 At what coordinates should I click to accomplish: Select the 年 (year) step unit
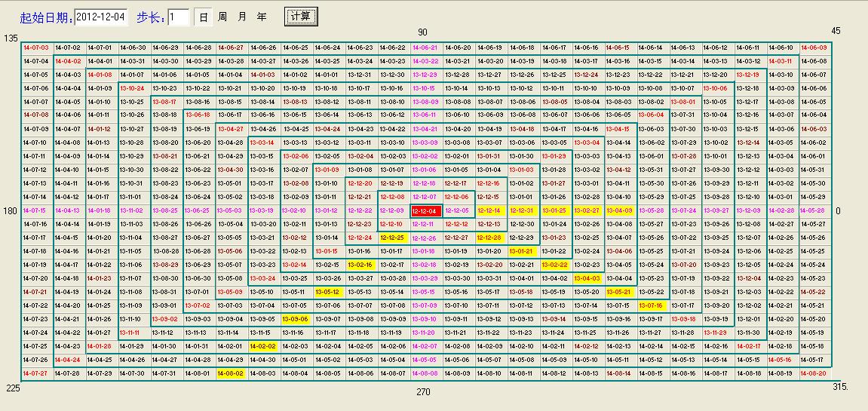[x=261, y=17]
